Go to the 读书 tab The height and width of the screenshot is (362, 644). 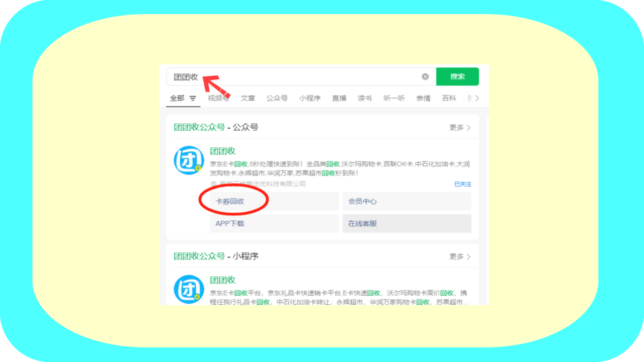[365, 99]
